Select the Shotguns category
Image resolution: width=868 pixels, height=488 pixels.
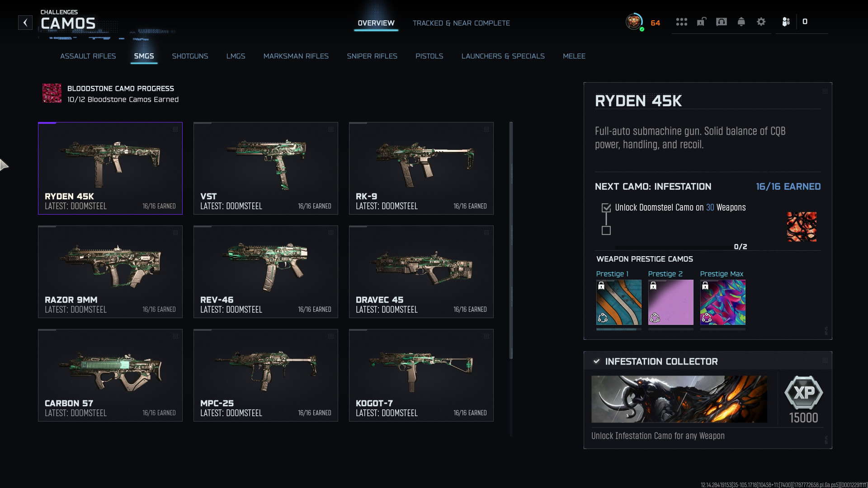click(x=190, y=56)
